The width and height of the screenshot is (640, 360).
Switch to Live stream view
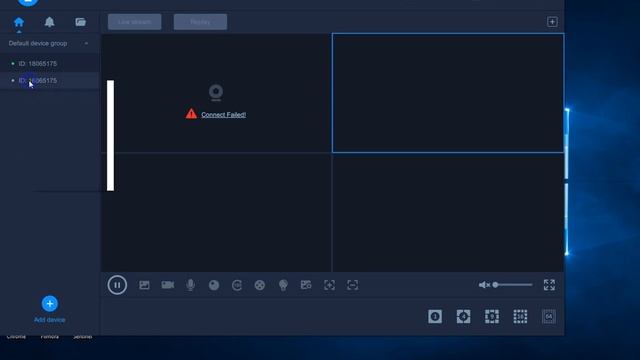(x=134, y=22)
